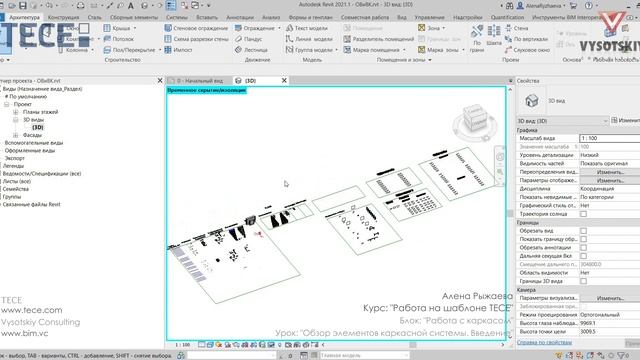Screen dimensions: 640x360
Task: Select the Vertical opening (По вертикали) tool
Action: [x=527, y=39]
